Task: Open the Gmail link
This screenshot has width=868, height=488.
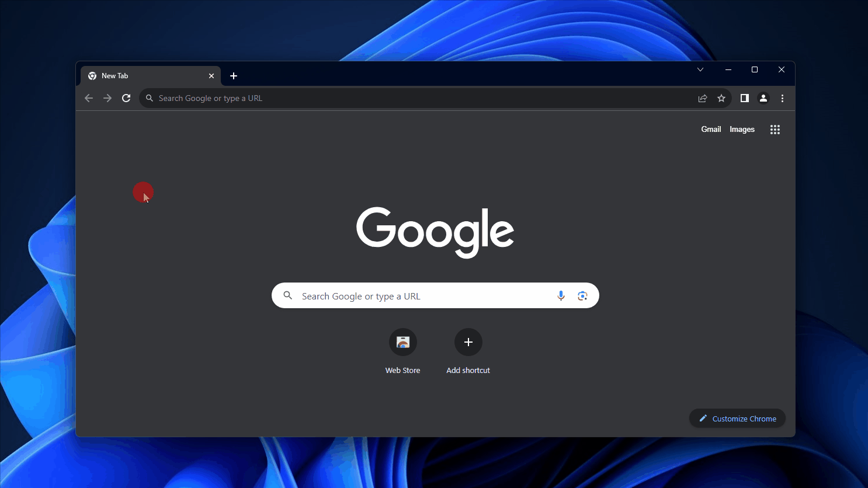Action: coord(711,130)
